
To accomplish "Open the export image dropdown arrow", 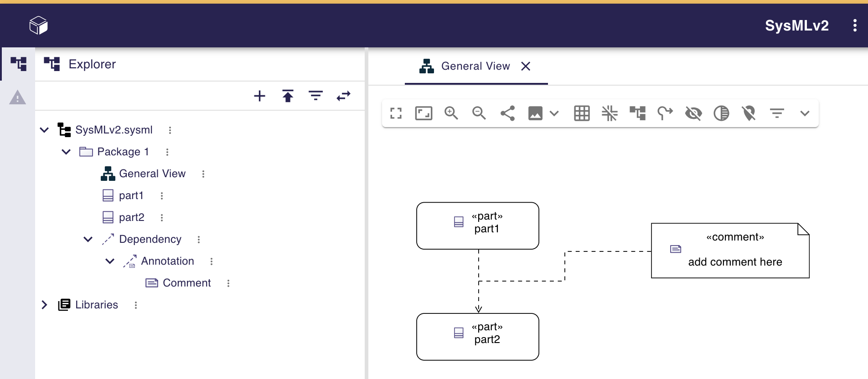I will (x=554, y=113).
